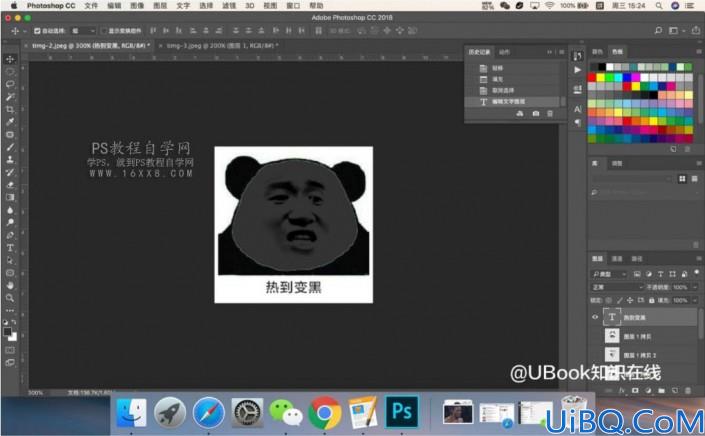Select the Blur tool
This screenshot has height=436, width=705.
point(10,210)
